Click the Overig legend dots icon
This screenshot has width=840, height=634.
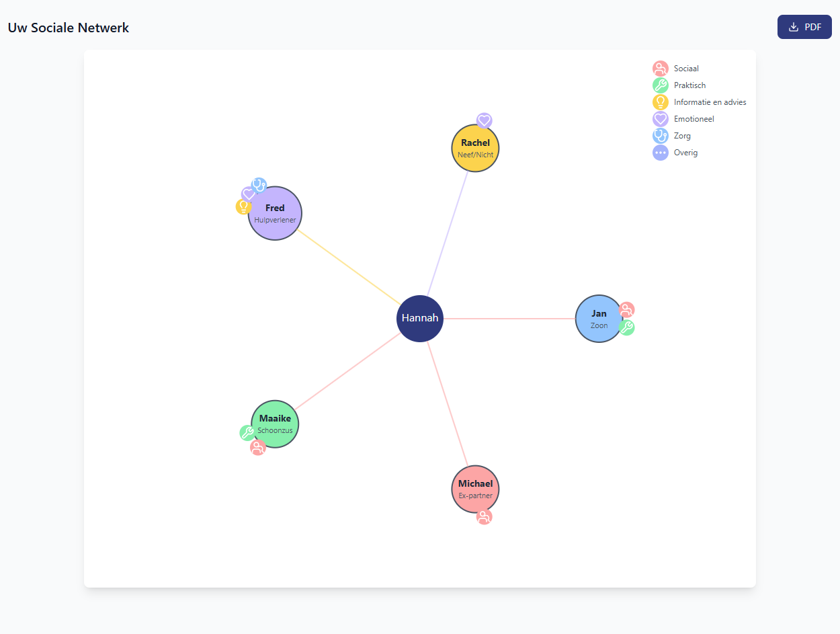(661, 153)
